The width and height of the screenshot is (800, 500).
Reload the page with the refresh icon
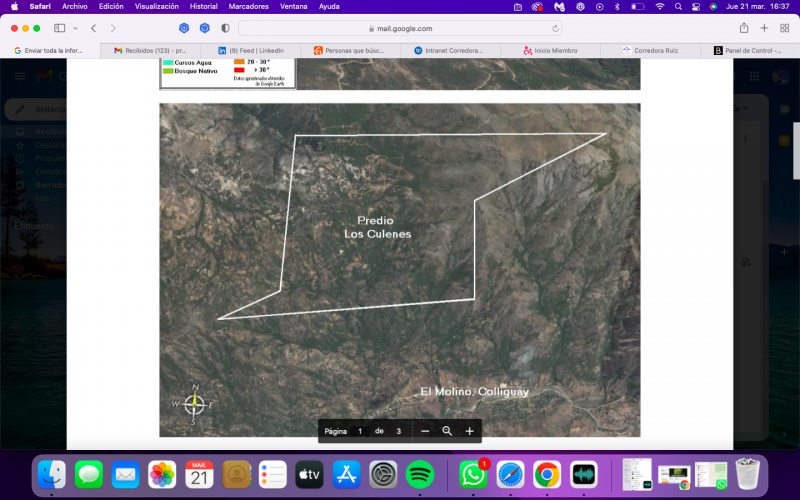click(555, 29)
